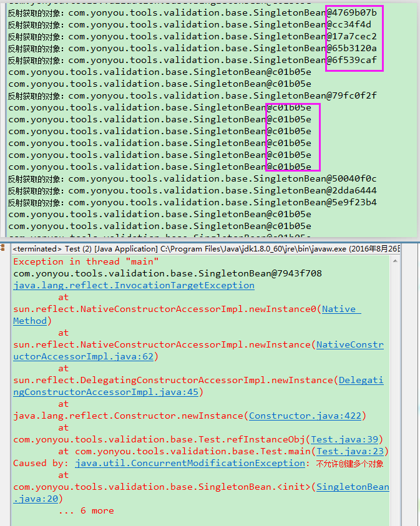Image resolution: width=420 pixels, height=526 pixels.
Task: Open the SingletonBean.java:20 source link
Action: point(202,493)
